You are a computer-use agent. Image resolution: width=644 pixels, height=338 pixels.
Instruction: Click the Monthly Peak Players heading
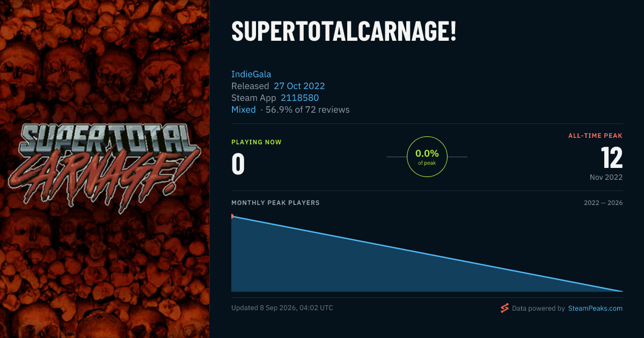click(275, 203)
